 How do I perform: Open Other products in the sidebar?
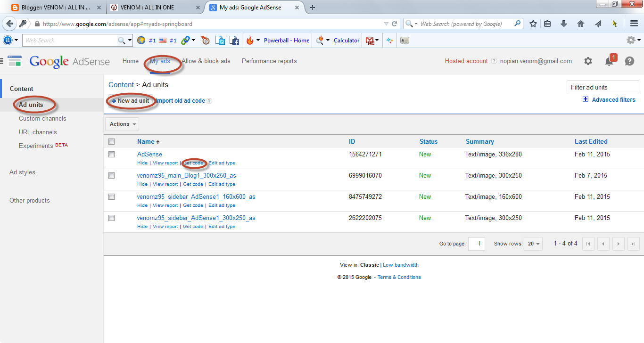[x=30, y=201]
